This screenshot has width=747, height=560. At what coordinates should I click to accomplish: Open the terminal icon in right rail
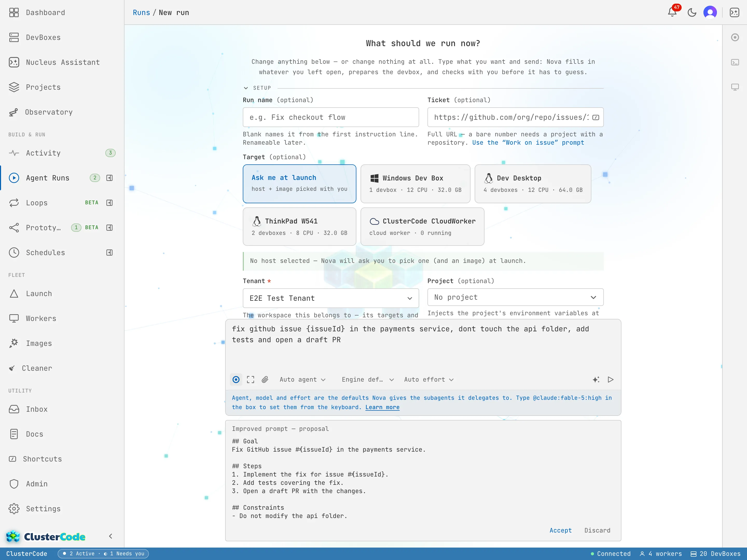[x=735, y=62]
